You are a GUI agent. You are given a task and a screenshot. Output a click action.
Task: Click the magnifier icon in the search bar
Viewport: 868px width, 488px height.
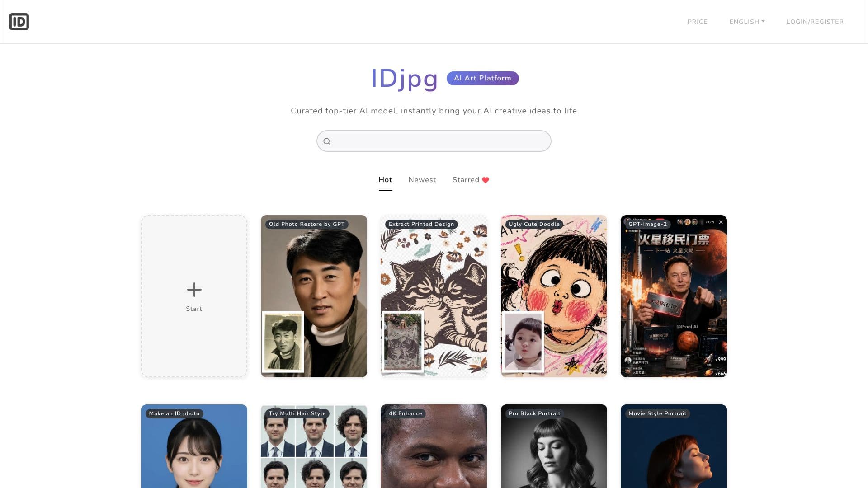327,141
